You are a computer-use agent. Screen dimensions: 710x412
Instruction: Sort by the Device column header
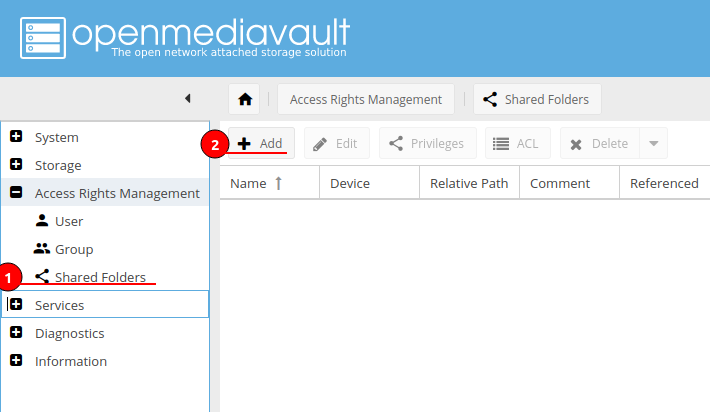[x=369, y=183]
